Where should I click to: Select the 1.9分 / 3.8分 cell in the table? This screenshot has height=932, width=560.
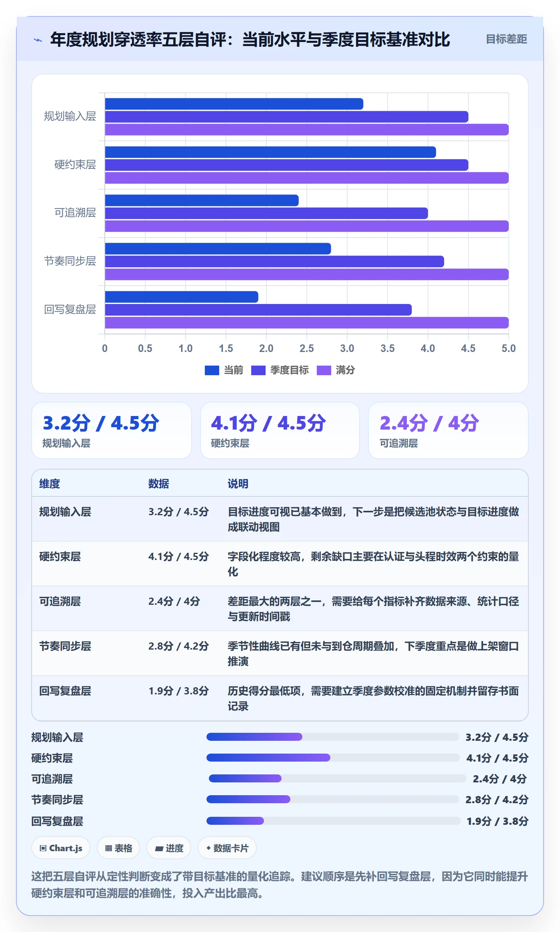pyautogui.click(x=179, y=691)
